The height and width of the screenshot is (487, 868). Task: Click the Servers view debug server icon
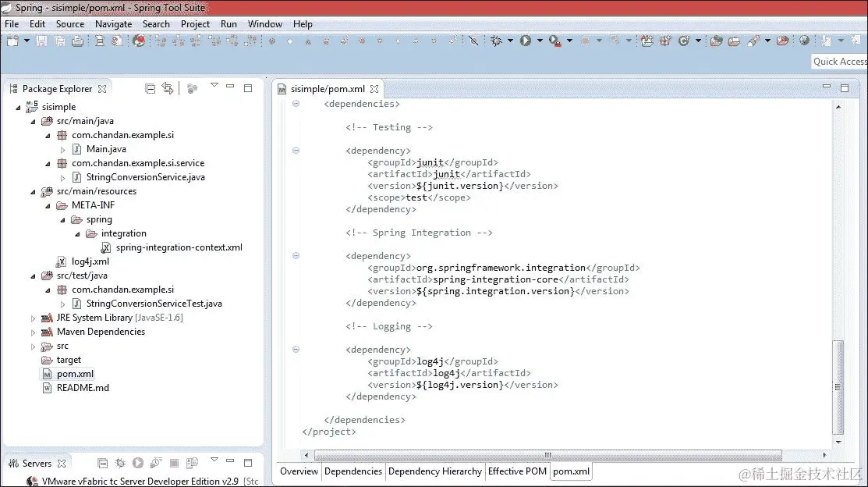click(119, 463)
